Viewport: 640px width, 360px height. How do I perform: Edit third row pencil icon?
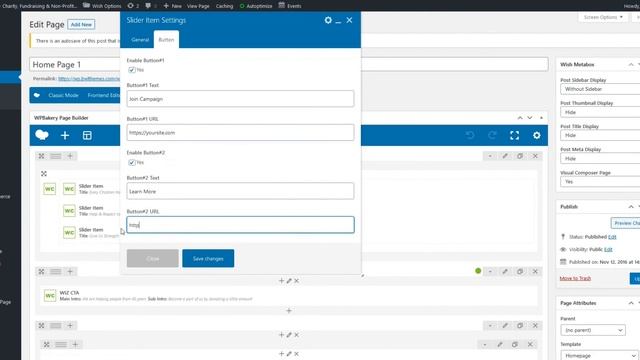pyautogui.click(x=505, y=326)
